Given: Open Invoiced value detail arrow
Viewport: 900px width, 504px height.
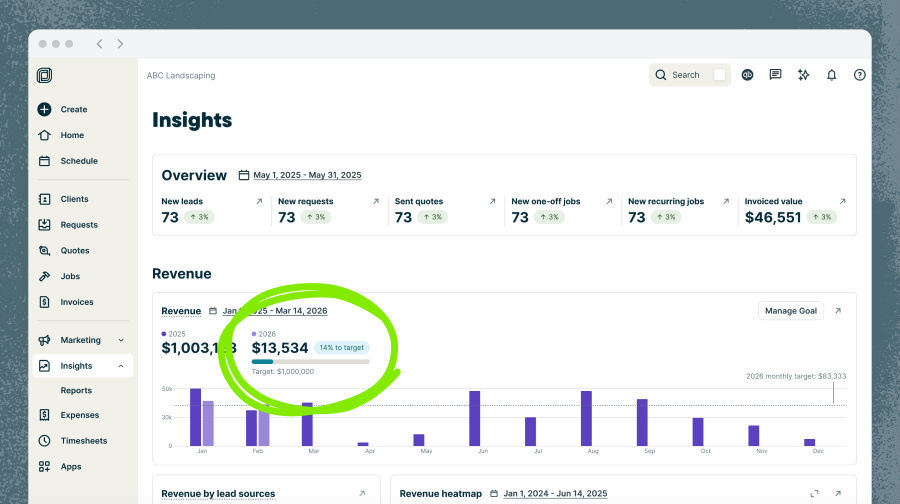Looking at the screenshot, I should 842,201.
